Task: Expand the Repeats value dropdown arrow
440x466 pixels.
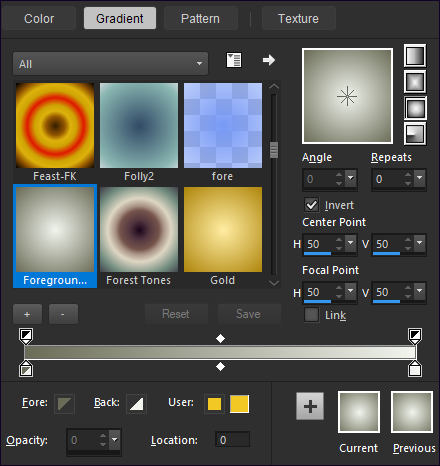Action: click(x=420, y=178)
